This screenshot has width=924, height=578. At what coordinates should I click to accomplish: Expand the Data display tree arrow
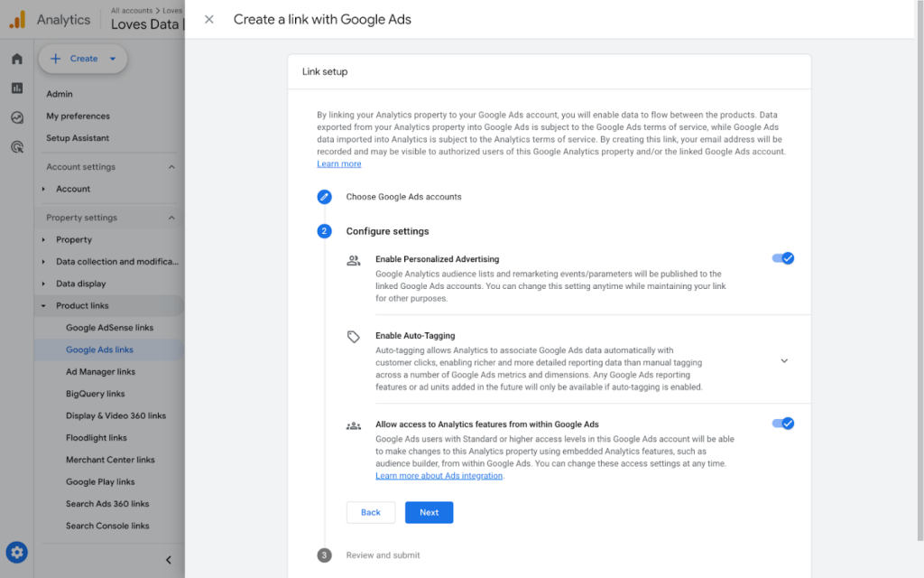tap(43, 284)
